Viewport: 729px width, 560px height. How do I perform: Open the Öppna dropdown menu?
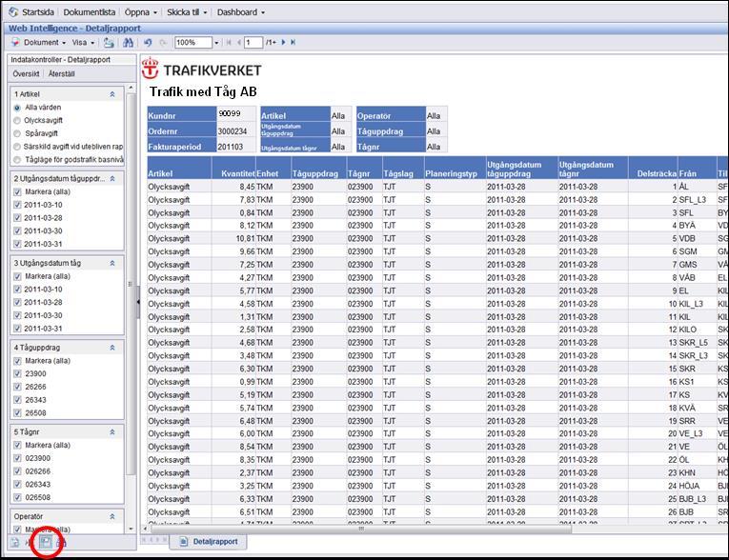[x=141, y=12]
